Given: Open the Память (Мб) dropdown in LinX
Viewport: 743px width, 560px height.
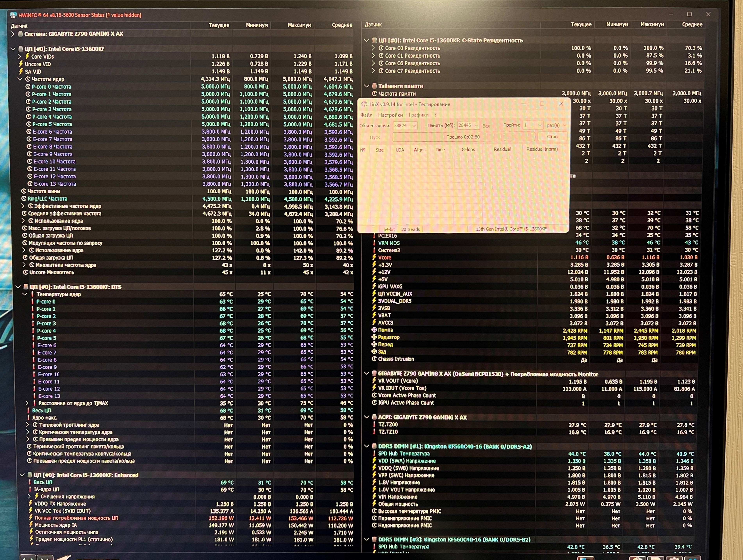Looking at the screenshot, I should click(477, 125).
